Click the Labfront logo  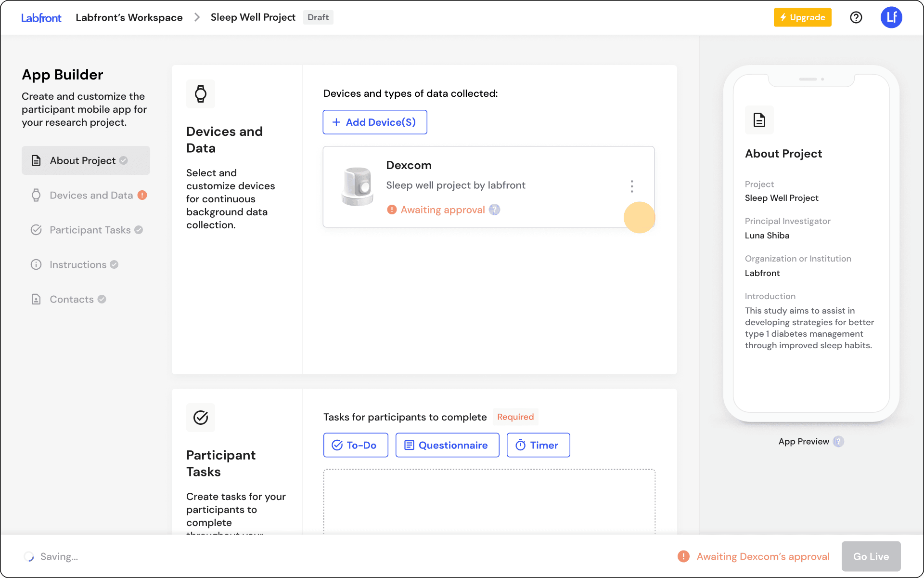click(x=41, y=18)
